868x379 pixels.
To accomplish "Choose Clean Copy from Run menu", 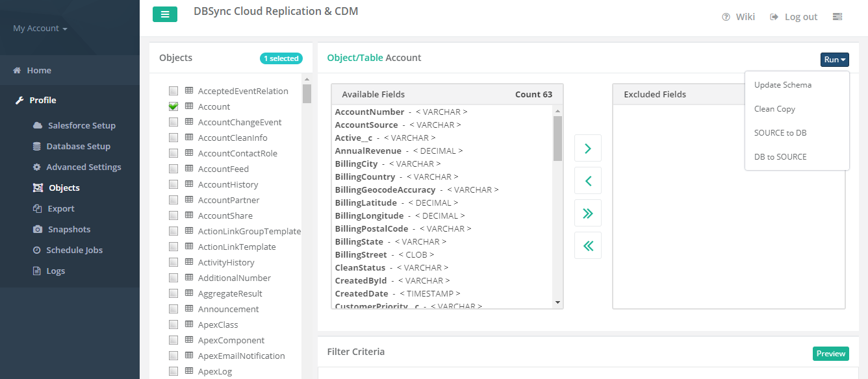I will (774, 109).
